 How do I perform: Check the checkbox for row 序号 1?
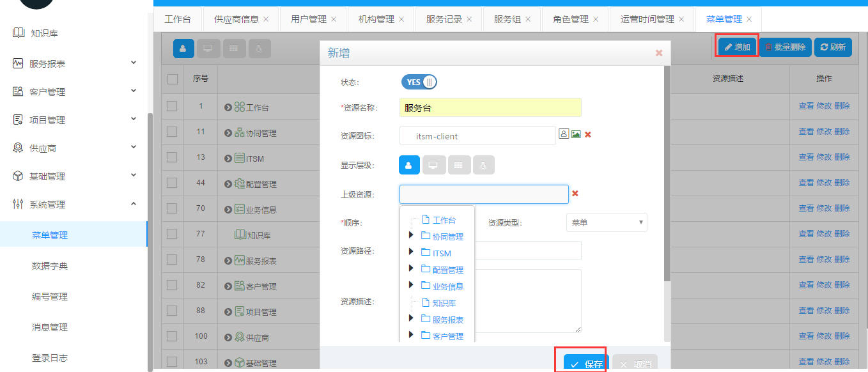point(172,106)
